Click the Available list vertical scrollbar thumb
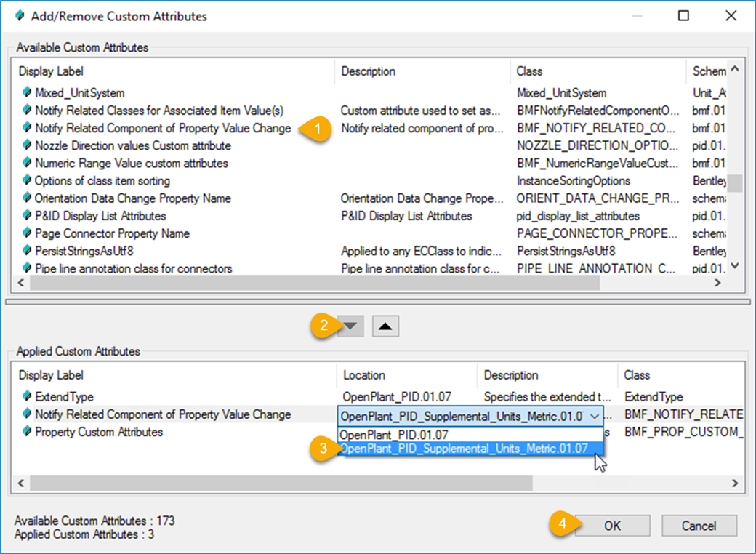This screenshot has height=554, width=756. (x=735, y=182)
